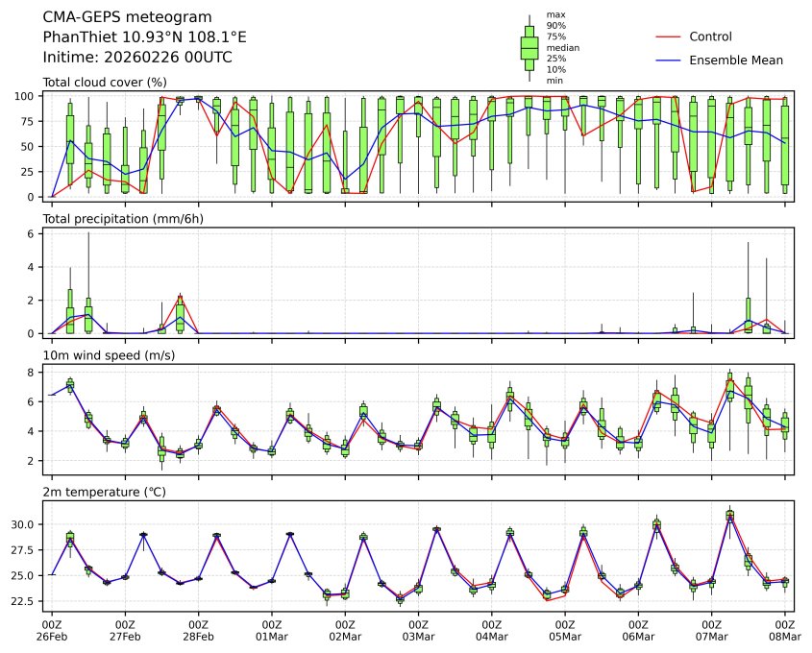Click the median label in the legend

click(x=562, y=47)
